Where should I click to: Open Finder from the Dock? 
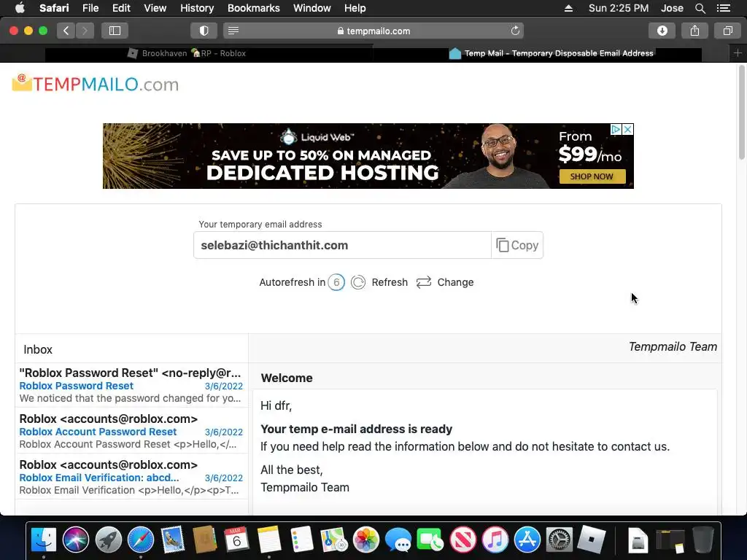point(43,540)
